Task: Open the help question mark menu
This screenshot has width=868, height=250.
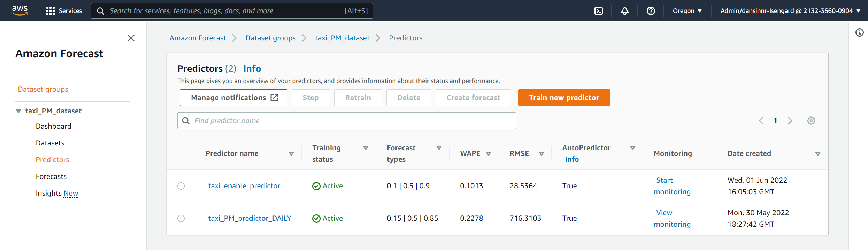Action: click(651, 11)
